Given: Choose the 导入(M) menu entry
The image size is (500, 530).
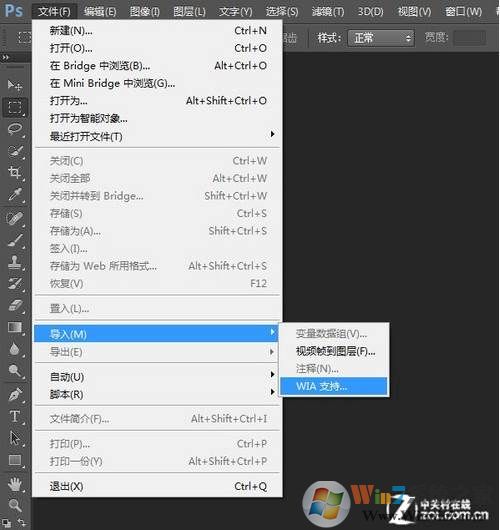Looking at the screenshot, I should click(x=156, y=334).
